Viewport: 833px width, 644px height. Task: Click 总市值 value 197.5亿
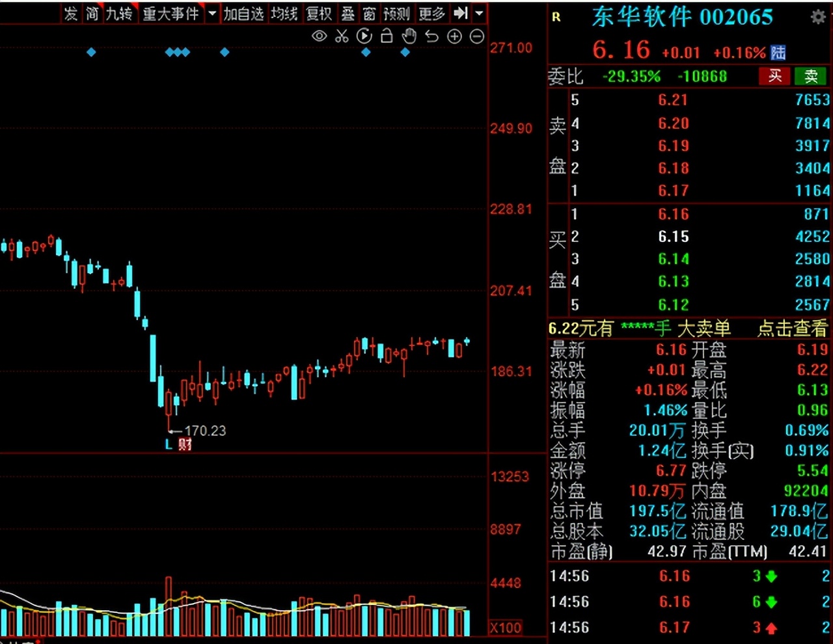[657, 511]
